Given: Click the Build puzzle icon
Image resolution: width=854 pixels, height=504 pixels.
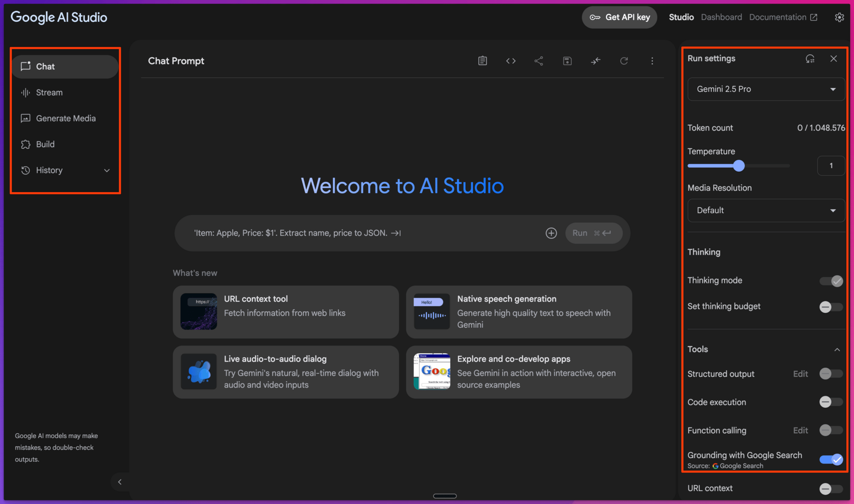Looking at the screenshot, I should click(x=26, y=144).
